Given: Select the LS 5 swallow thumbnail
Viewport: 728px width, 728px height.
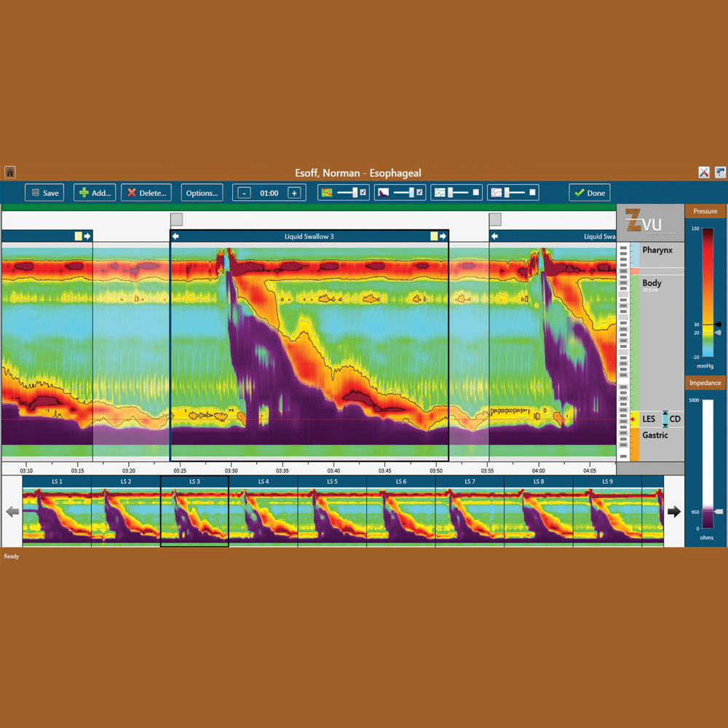Looking at the screenshot, I should (x=331, y=510).
